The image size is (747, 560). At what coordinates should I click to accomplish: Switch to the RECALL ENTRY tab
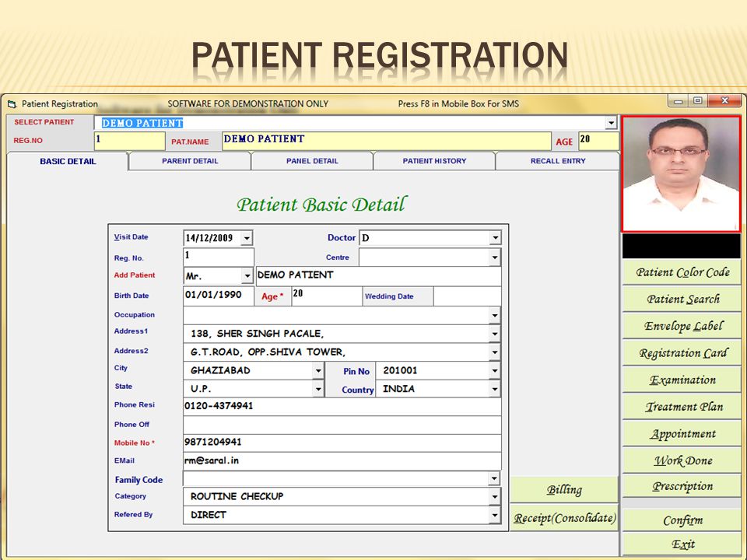[558, 161]
